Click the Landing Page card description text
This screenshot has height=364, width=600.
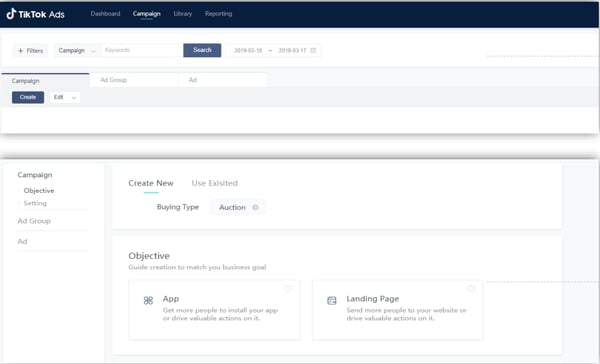(406, 314)
